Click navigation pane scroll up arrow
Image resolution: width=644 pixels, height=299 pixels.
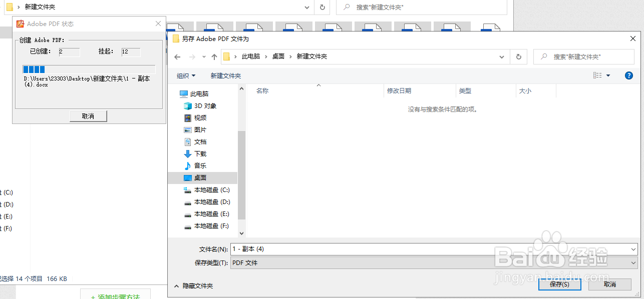242,89
